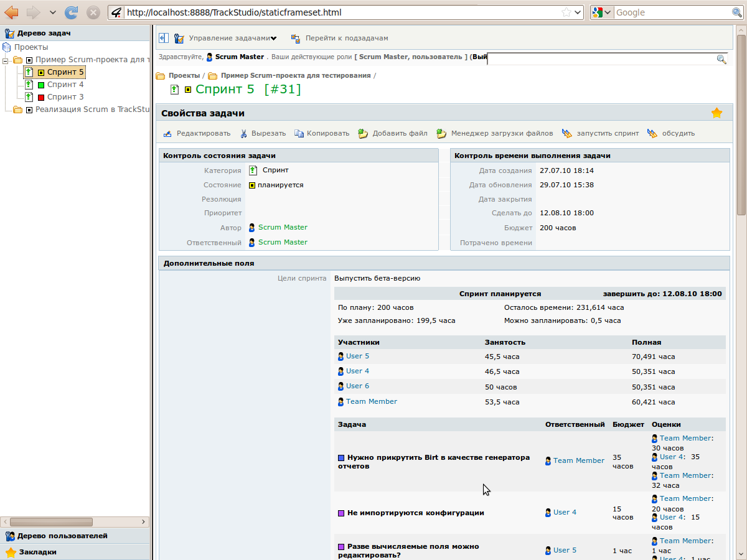This screenshot has height=560, width=747.
Task: Click the scissors icon for Вырезать
Action: [x=244, y=133]
